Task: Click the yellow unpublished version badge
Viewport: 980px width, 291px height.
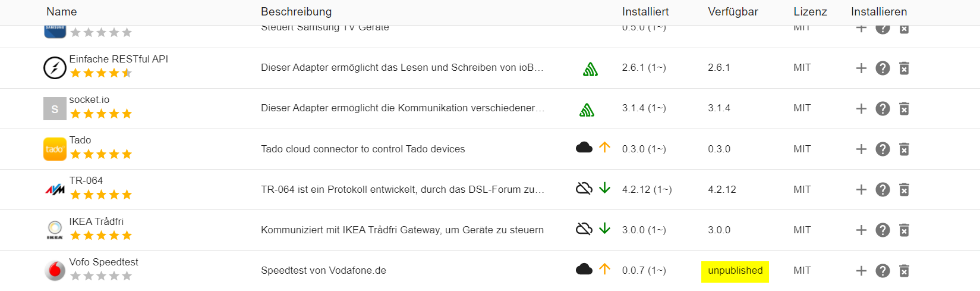Action: pos(735,271)
